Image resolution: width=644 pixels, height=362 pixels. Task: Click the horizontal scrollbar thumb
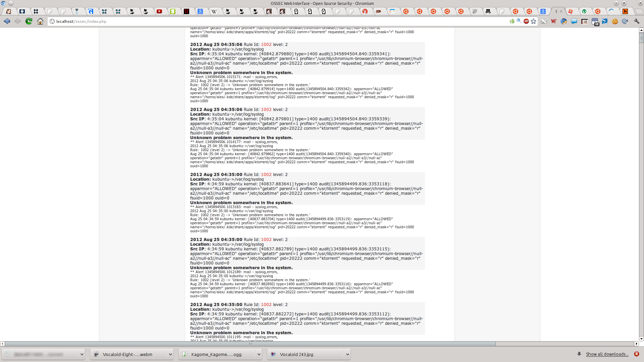(250, 344)
